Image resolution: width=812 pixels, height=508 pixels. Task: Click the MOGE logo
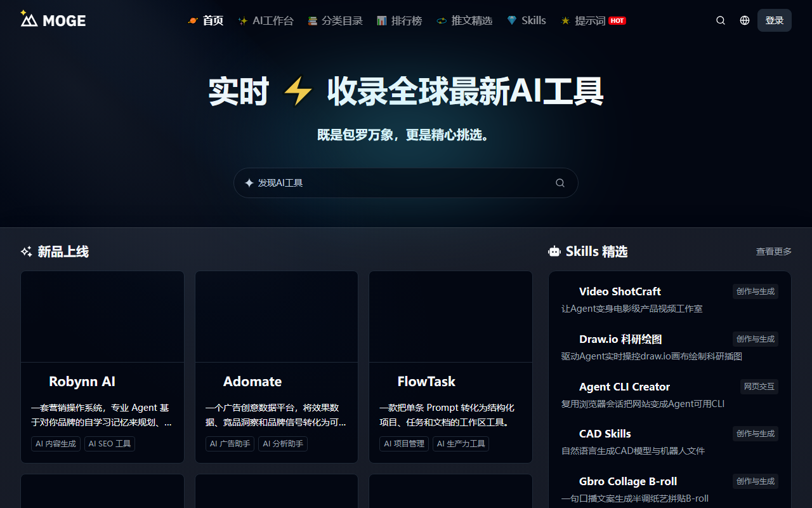(x=53, y=20)
